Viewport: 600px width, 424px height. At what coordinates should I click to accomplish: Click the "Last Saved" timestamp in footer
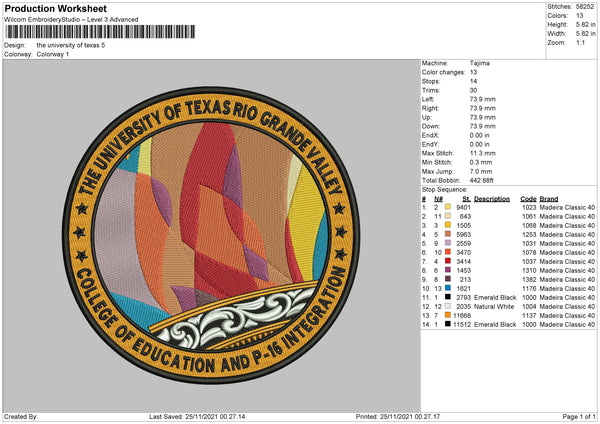pos(197,417)
